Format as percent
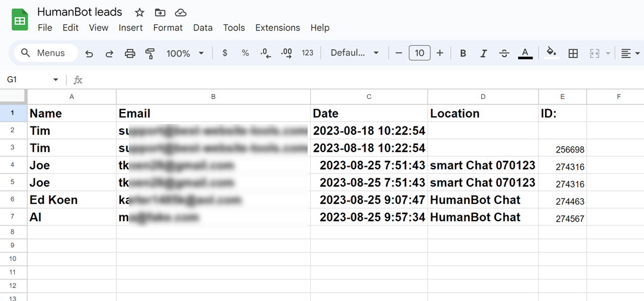This screenshot has width=644, height=301. 245,53
